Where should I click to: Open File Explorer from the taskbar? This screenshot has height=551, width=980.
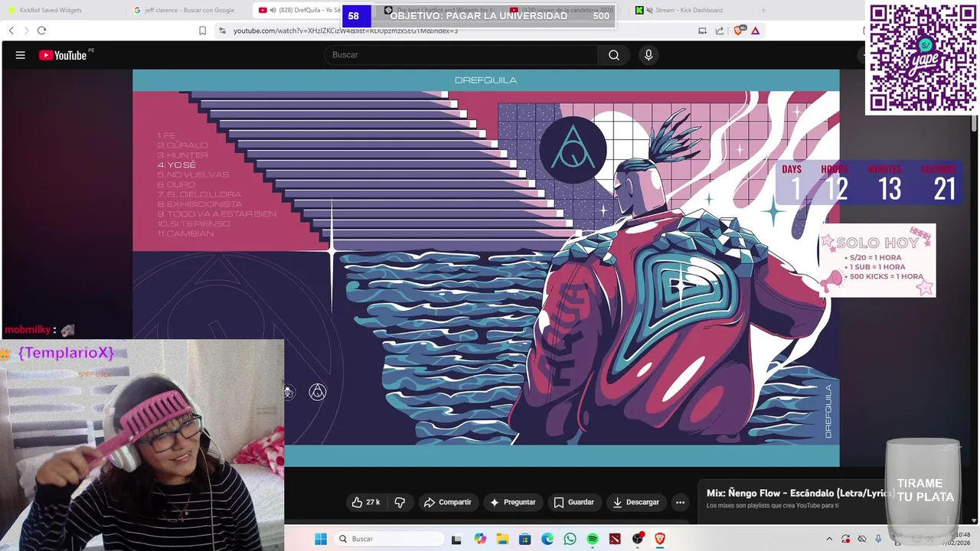(x=502, y=539)
